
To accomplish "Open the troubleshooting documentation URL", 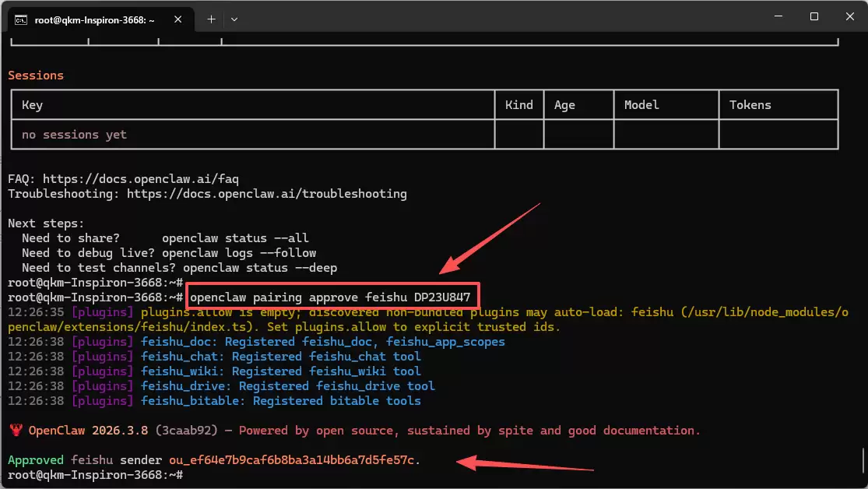I will [267, 194].
